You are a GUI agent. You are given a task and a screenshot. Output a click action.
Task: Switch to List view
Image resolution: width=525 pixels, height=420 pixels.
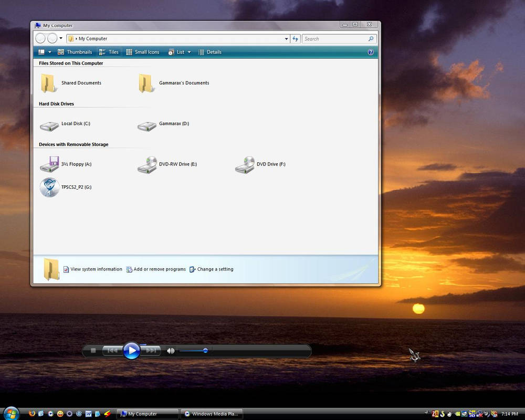176,52
